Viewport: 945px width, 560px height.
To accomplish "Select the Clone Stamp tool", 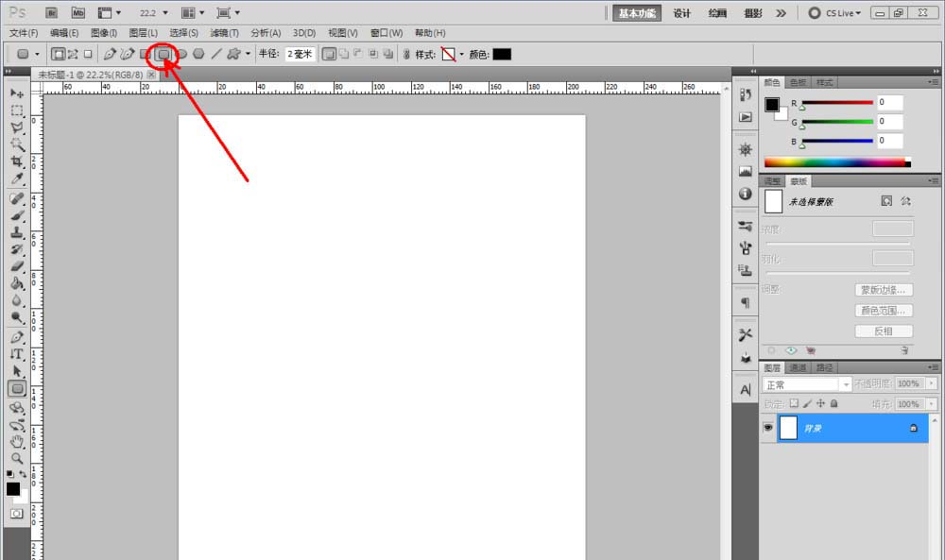I will tap(17, 232).
